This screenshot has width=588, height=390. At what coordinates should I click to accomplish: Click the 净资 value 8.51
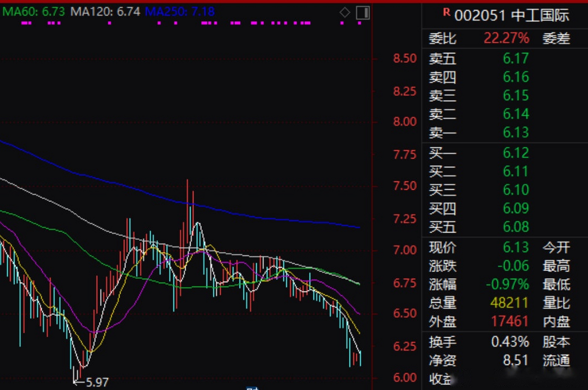coord(516,360)
